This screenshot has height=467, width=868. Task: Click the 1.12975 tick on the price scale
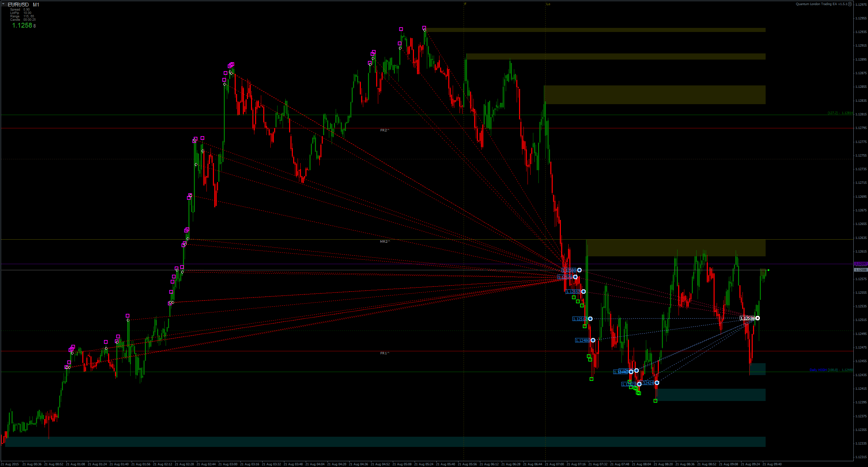click(861, 4)
